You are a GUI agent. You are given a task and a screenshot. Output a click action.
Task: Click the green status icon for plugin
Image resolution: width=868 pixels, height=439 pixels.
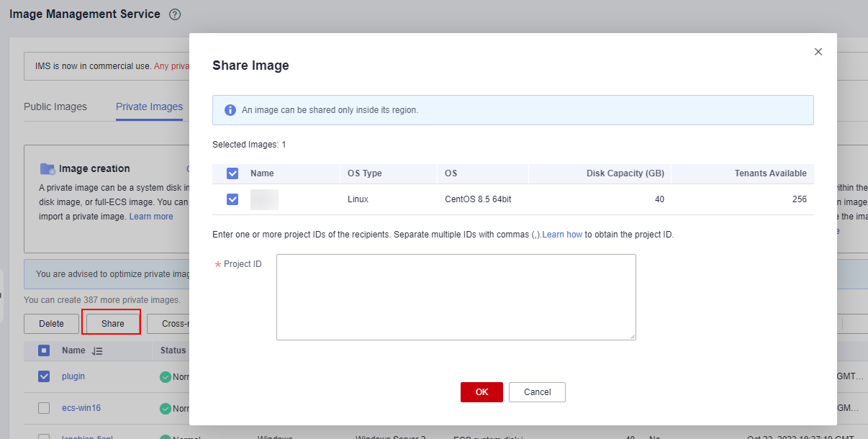pyautogui.click(x=166, y=376)
